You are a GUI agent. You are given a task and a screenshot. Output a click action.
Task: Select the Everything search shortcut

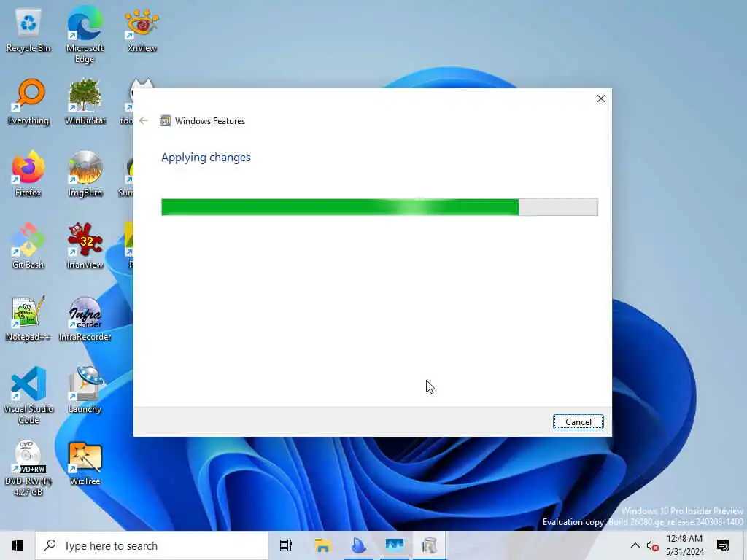pos(28,102)
